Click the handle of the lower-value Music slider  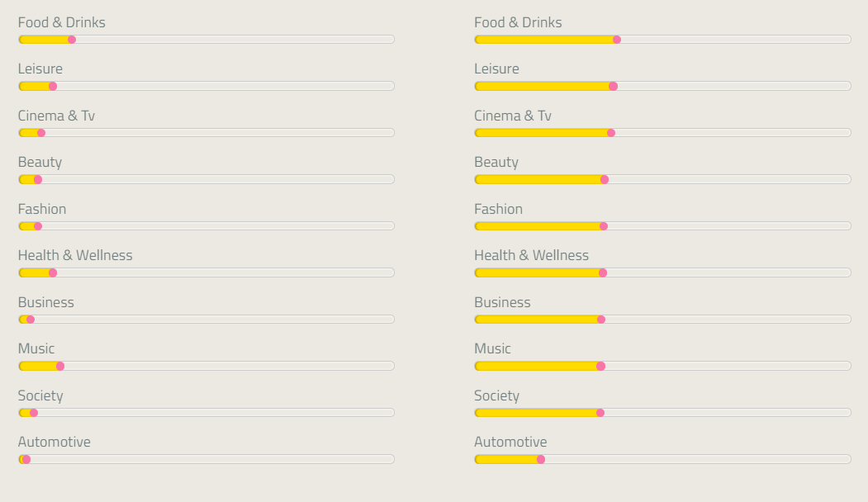(60, 366)
